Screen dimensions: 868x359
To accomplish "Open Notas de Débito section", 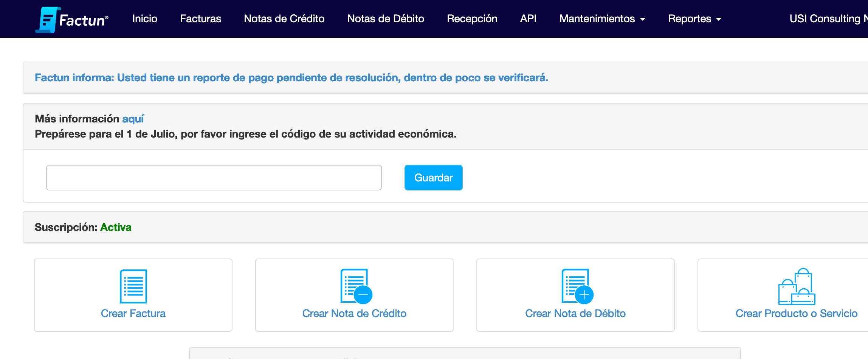I will (x=386, y=19).
